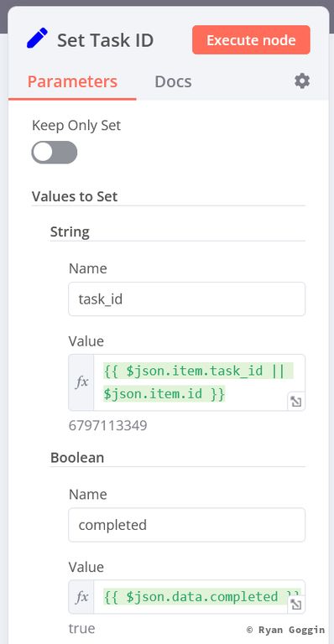Open node settings via the gear icon
Image resolution: width=334 pixels, height=644 pixels.
tap(302, 80)
